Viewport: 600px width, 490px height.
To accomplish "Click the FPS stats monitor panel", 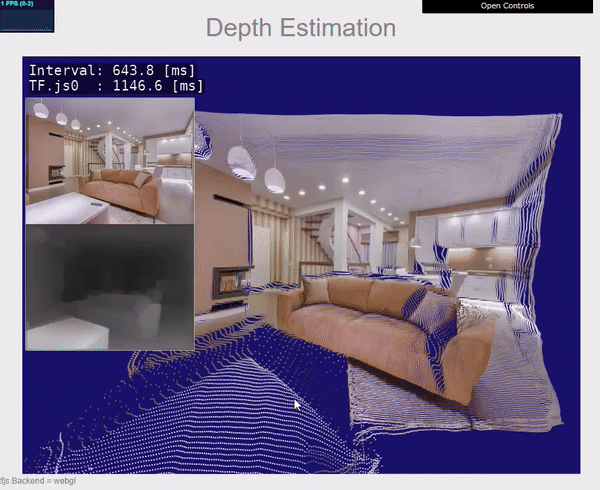I will click(x=27, y=16).
